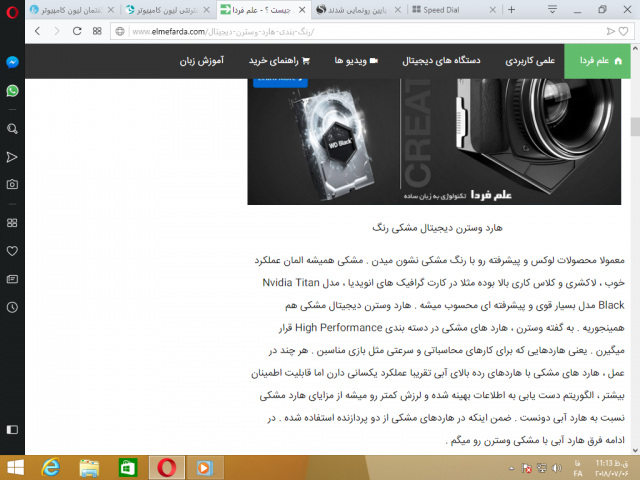
Task: Launch Internet Explorer from the taskbar
Action: [51, 467]
